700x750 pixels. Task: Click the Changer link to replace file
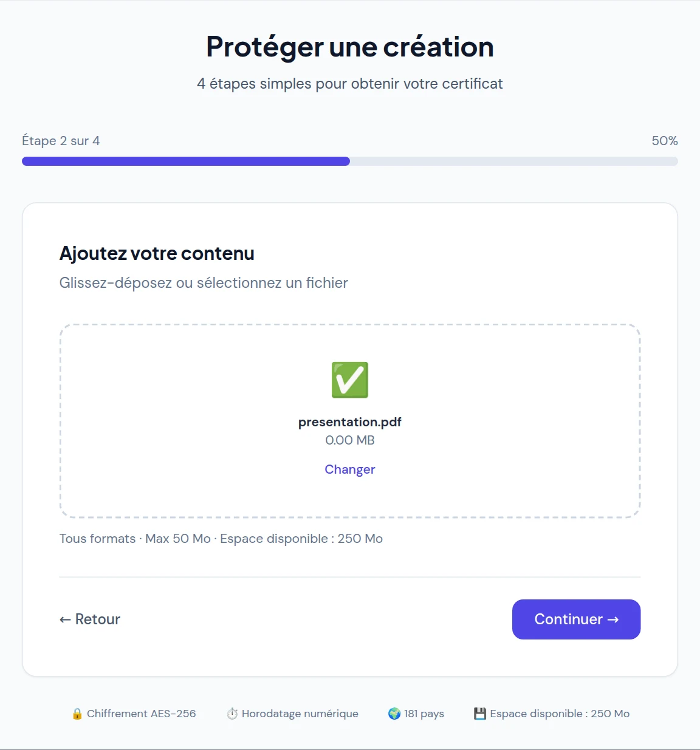tap(350, 469)
